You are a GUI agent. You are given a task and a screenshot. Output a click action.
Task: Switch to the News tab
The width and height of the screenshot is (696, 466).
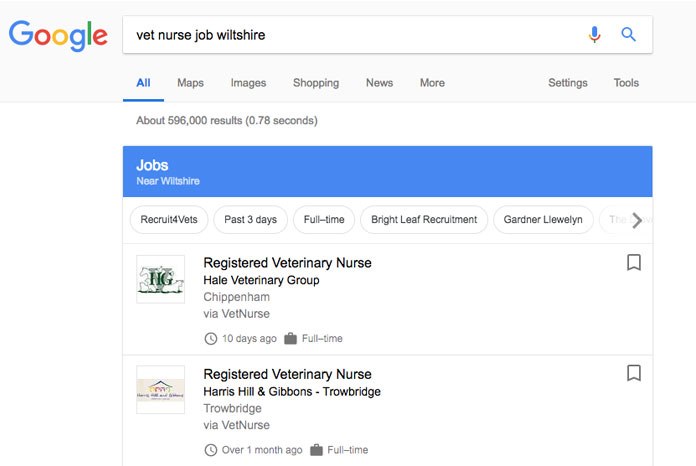click(x=379, y=83)
